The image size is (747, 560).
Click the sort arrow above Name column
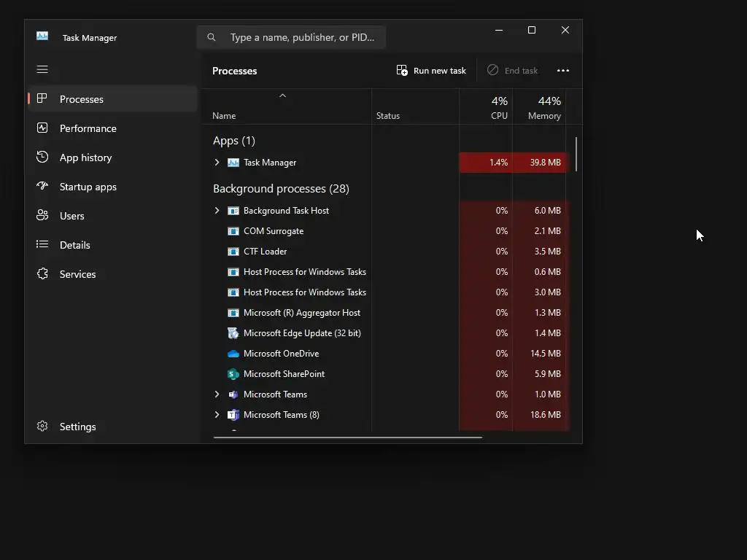[x=282, y=96]
